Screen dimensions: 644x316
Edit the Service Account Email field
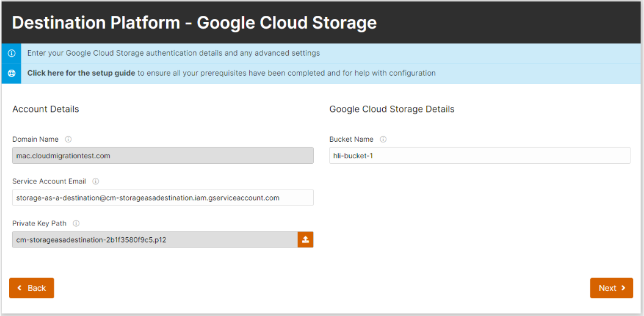[x=163, y=197]
